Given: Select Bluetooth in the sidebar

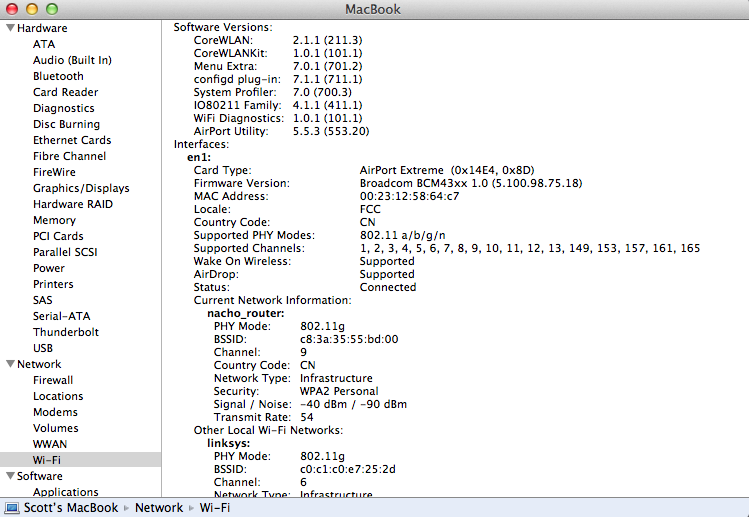Looking at the screenshot, I should tap(58, 76).
